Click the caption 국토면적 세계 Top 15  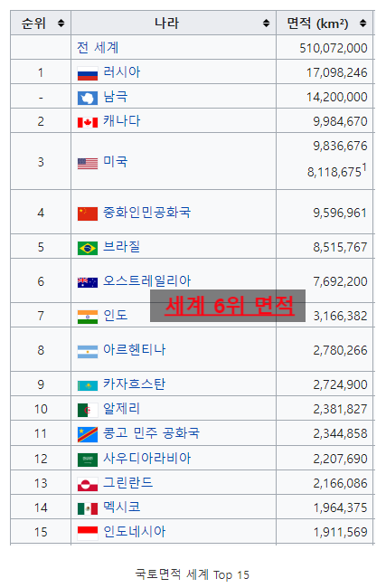pyautogui.click(x=193, y=574)
